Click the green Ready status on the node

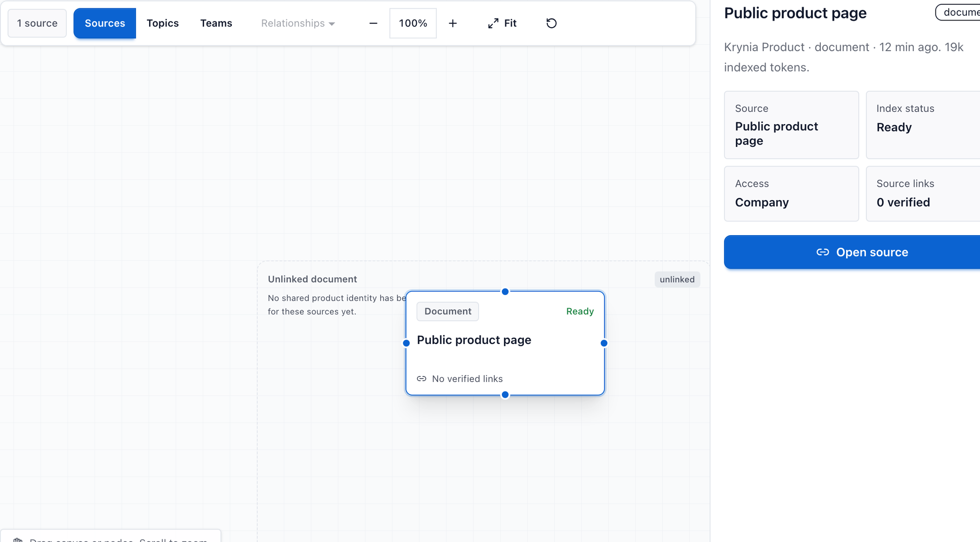[x=580, y=311]
